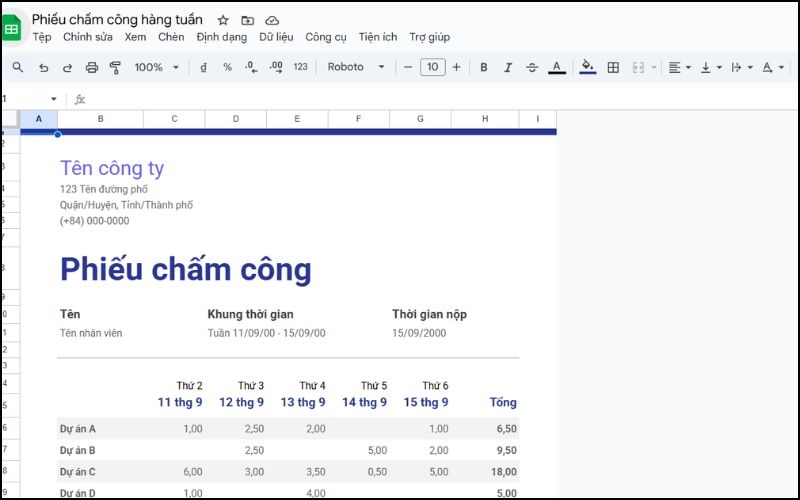Open the Google Sheets home icon
This screenshot has height=500, width=800.
(x=11, y=28)
